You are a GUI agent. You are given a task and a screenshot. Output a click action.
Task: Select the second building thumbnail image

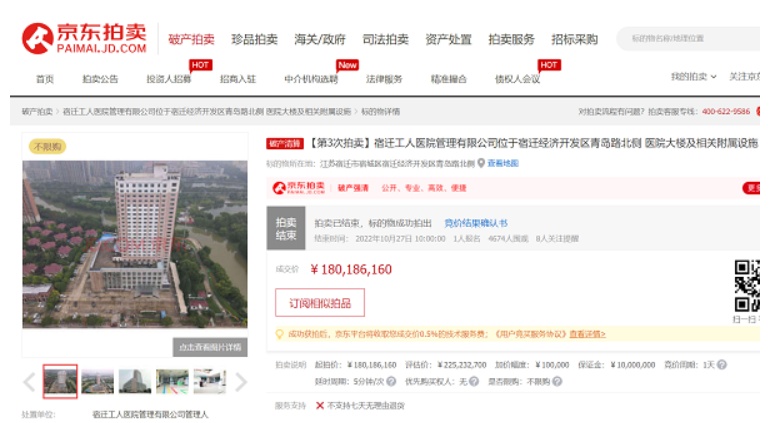tap(97, 381)
